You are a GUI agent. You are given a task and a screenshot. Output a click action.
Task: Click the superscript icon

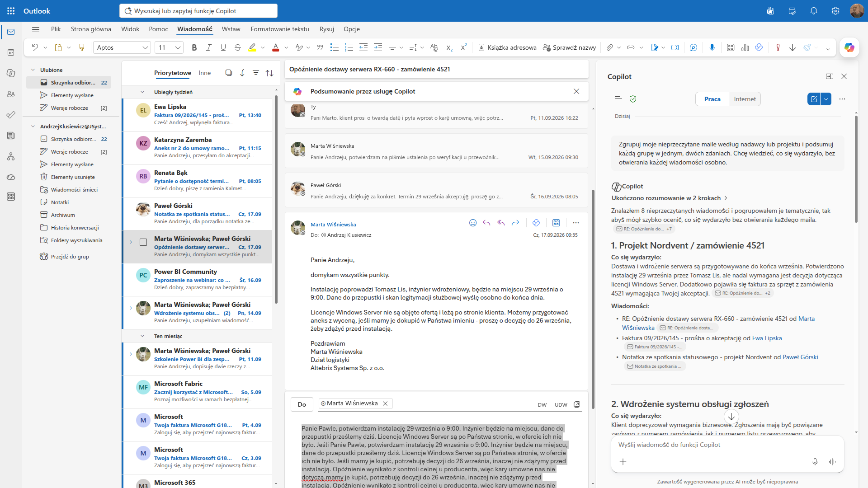coord(464,47)
